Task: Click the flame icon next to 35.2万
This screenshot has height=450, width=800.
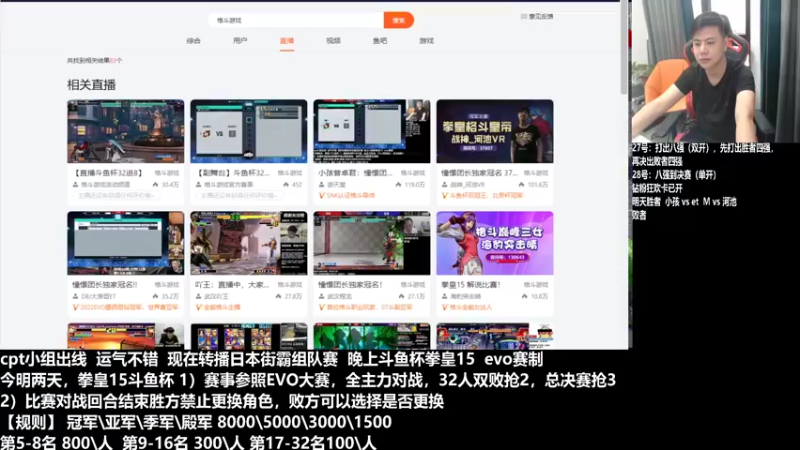Action: pos(156,296)
